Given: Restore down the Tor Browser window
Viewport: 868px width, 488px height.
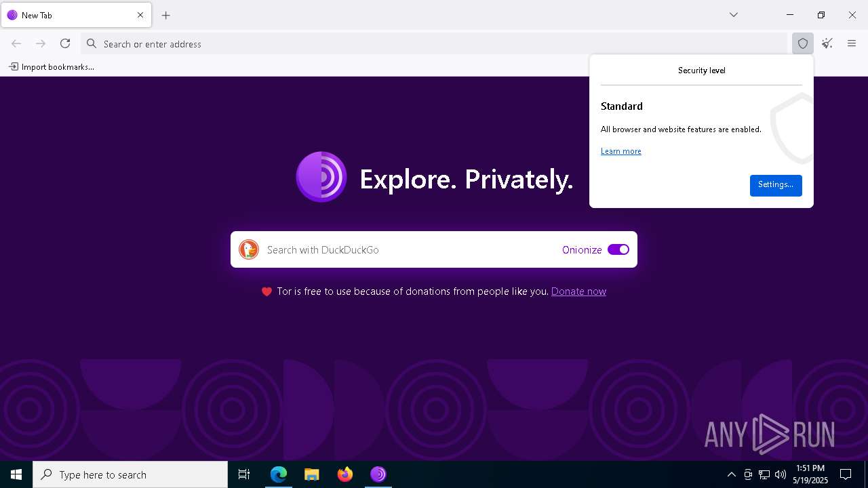Looking at the screenshot, I should (821, 15).
